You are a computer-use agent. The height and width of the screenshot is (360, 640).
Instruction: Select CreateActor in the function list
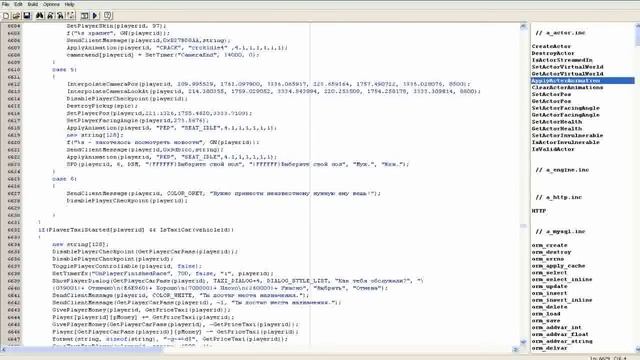(x=551, y=47)
